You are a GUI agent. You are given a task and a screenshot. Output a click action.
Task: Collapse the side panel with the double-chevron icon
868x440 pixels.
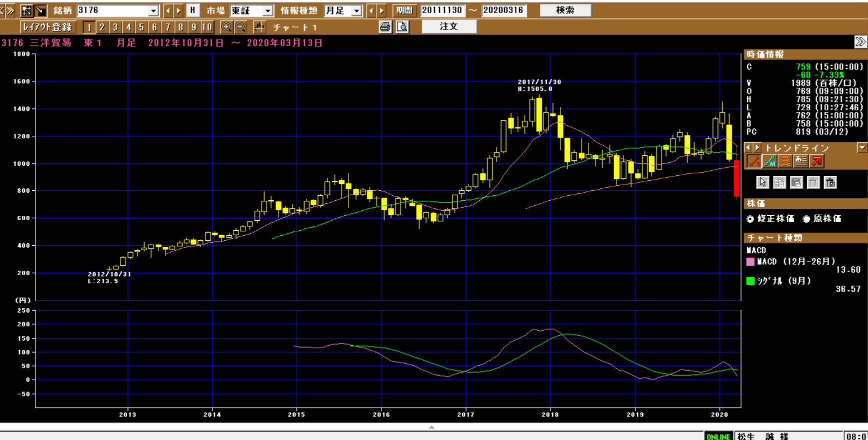click(860, 42)
